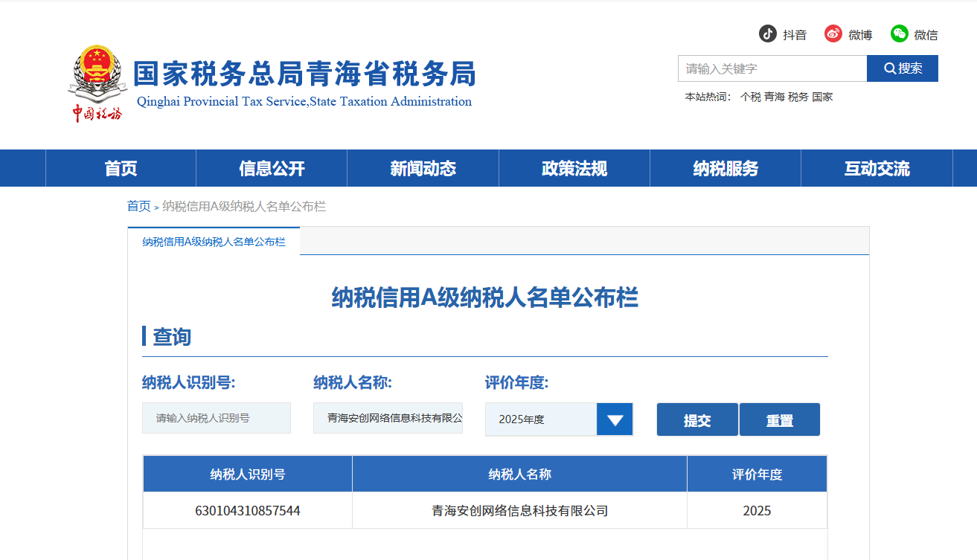Click the 纳税人名称 input field
The image size is (977, 560).
click(388, 418)
